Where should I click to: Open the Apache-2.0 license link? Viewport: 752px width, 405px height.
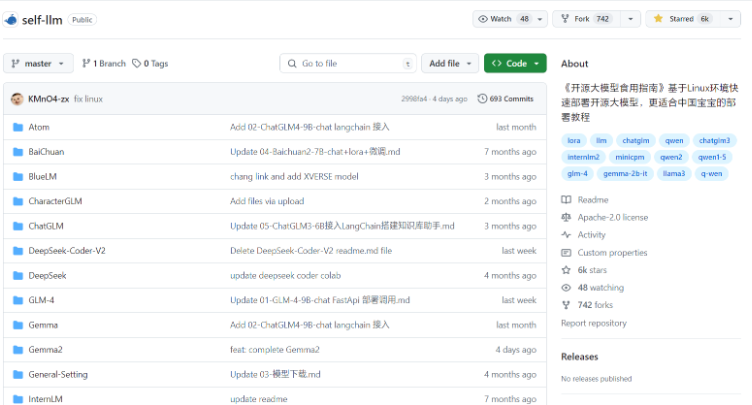pyautogui.click(x=612, y=217)
